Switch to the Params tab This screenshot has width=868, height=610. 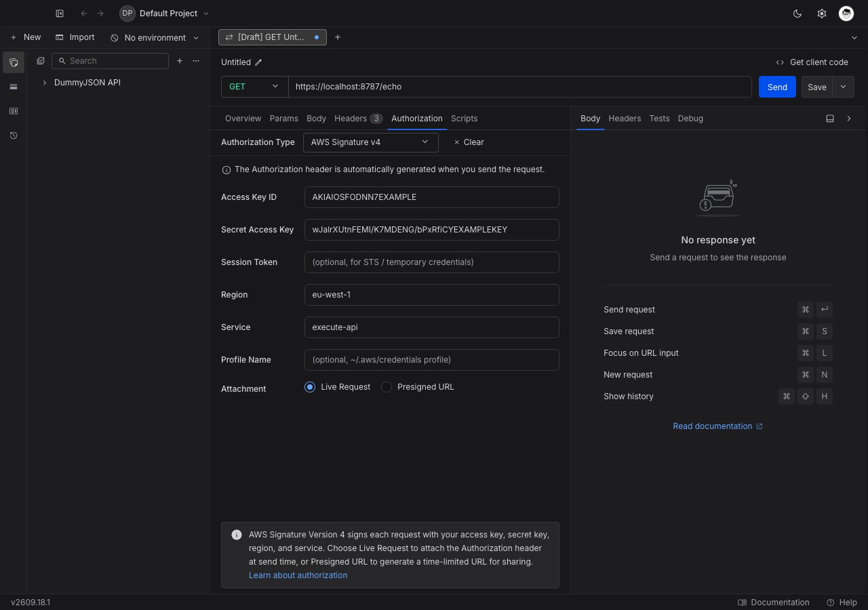[284, 119]
